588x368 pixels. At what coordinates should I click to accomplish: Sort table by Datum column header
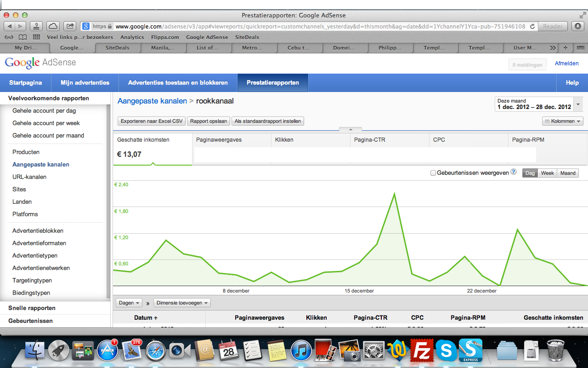click(x=146, y=317)
